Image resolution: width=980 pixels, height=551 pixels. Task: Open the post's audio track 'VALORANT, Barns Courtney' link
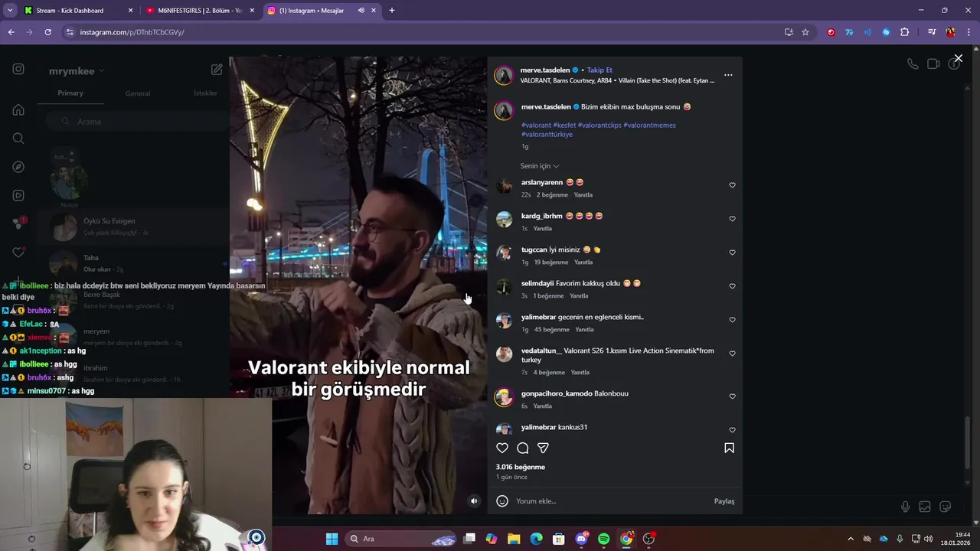click(x=617, y=80)
